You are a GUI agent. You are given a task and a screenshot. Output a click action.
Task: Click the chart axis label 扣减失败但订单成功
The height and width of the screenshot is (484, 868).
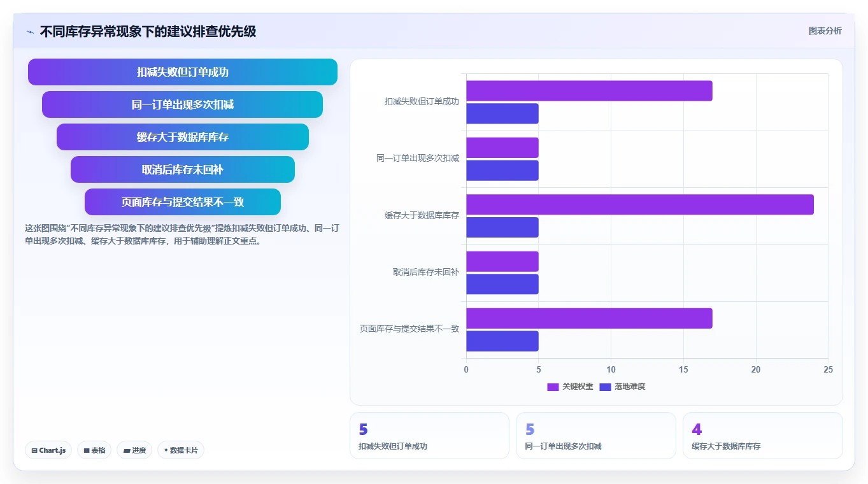pos(422,101)
